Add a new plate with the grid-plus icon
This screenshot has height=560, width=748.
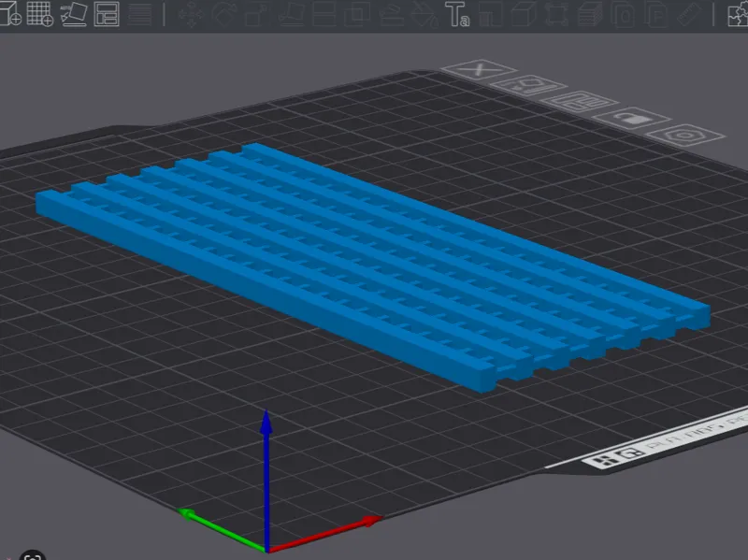click(x=40, y=13)
